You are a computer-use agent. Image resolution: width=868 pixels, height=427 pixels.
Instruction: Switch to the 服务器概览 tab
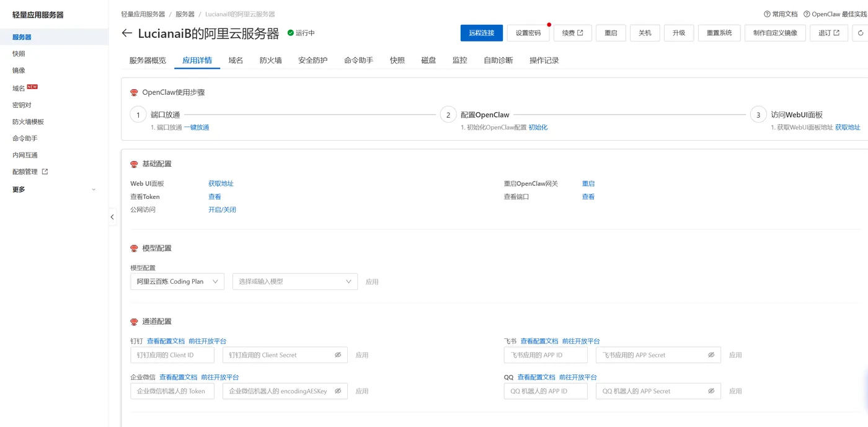point(148,60)
